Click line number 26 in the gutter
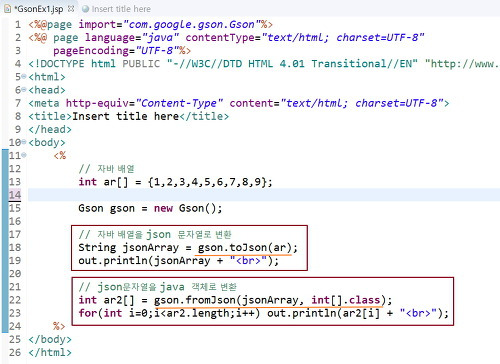Viewport: 500px width, 364px height. click(x=15, y=352)
